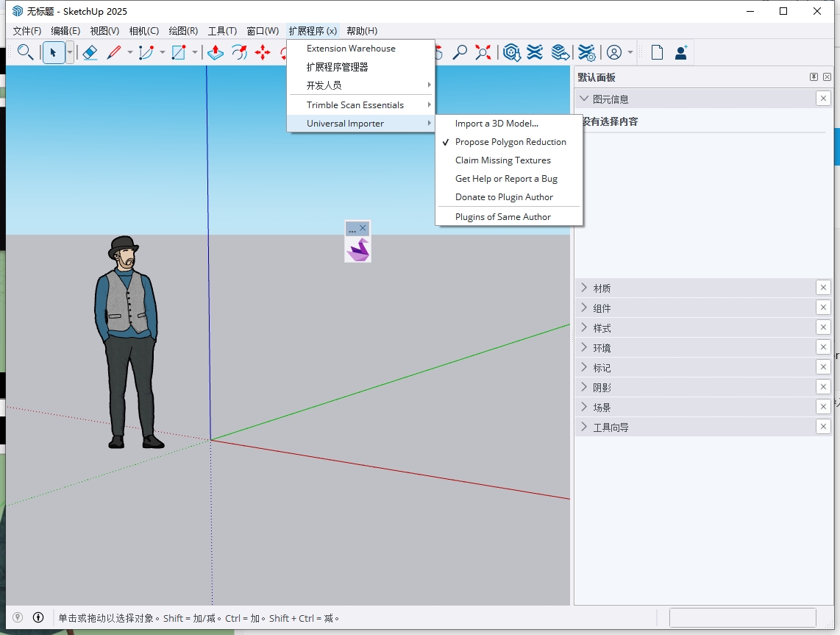Click the Zoom Extents icon

tap(483, 52)
